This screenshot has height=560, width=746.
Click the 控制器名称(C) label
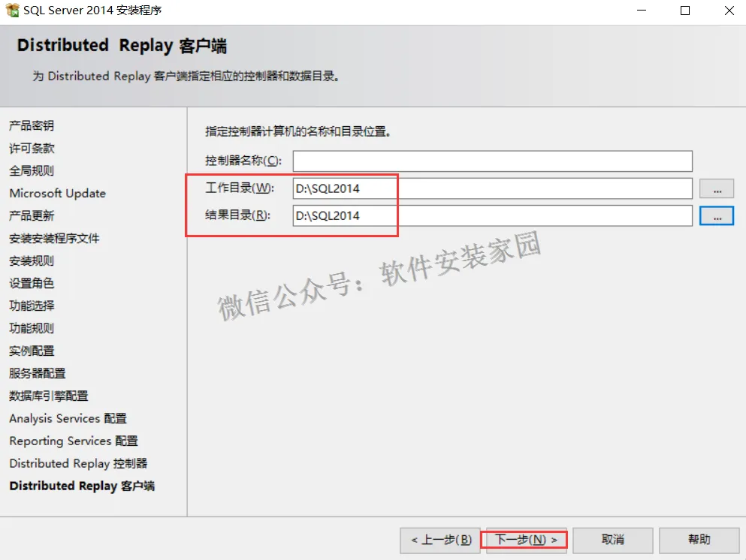(x=243, y=161)
